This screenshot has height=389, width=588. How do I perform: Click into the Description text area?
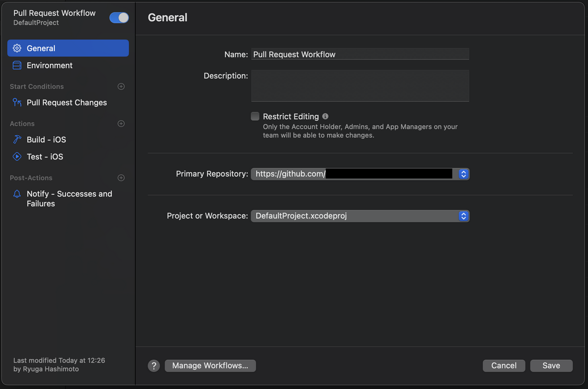coord(360,86)
